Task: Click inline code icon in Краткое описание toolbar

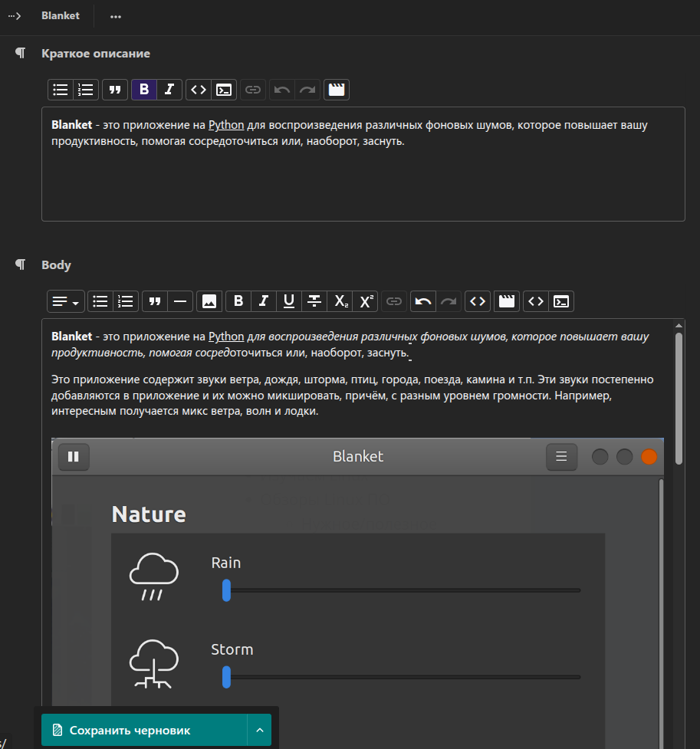Action: coord(199,90)
